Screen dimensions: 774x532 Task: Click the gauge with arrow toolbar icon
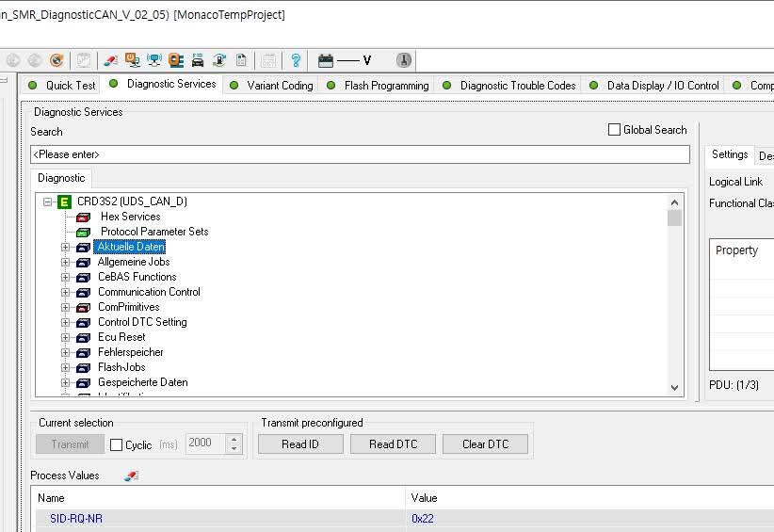click(219, 60)
